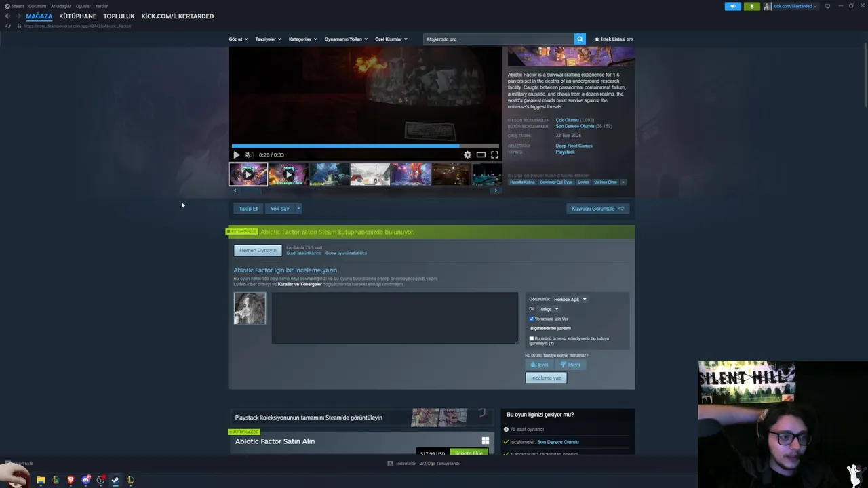The image size is (868, 488).
Task: Unmute the trailer video volume icon
Action: (x=249, y=155)
